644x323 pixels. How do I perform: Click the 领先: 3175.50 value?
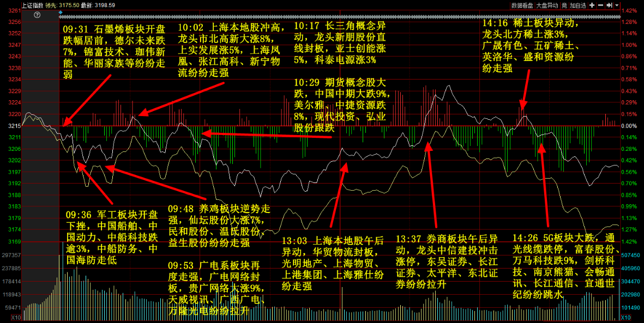point(62,5)
